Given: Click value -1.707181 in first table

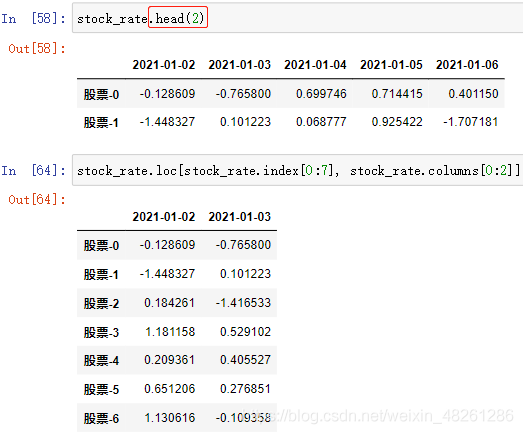Looking at the screenshot, I should click(x=471, y=122).
